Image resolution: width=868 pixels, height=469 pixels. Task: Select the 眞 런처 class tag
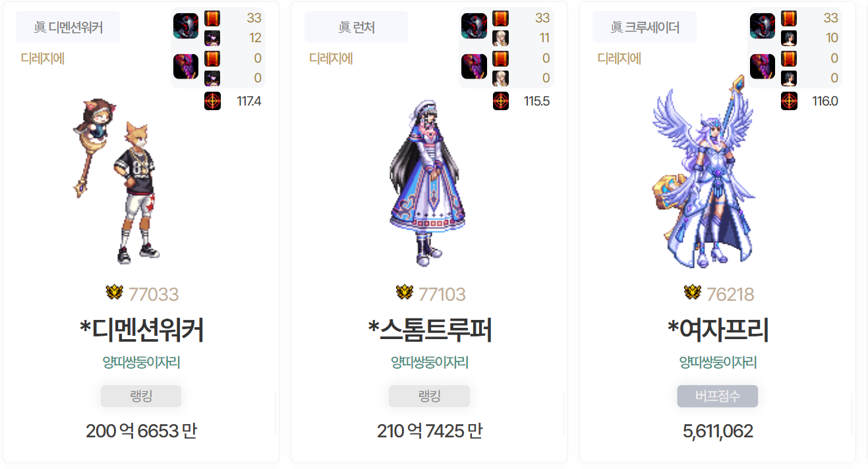point(356,27)
